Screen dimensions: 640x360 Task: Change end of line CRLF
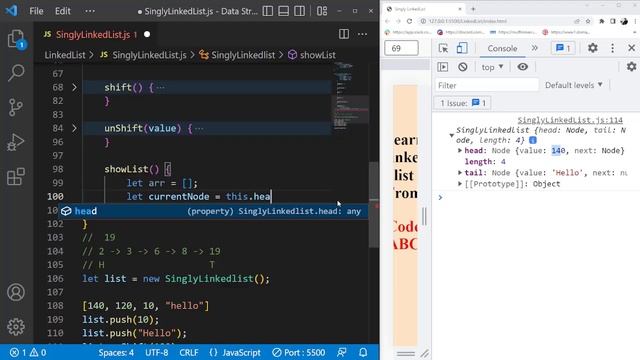click(x=189, y=352)
